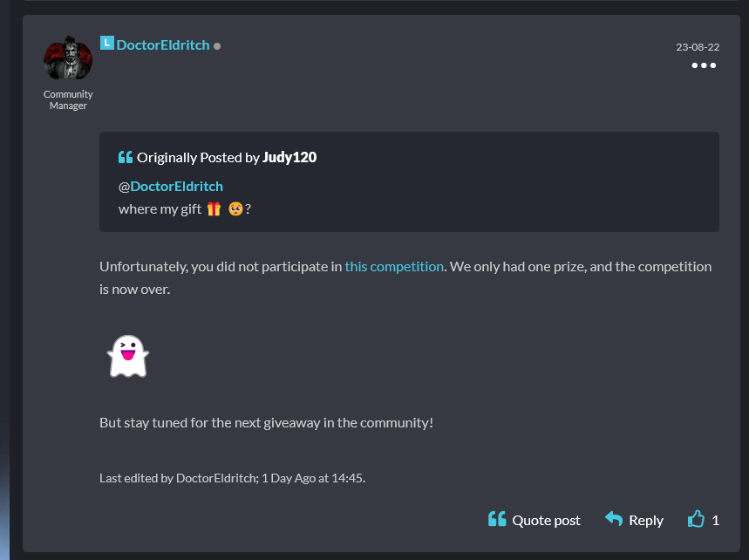Click the 'Last edited by DoctorEldritch' note
The width and height of the screenshot is (749, 560).
pyautogui.click(x=232, y=477)
